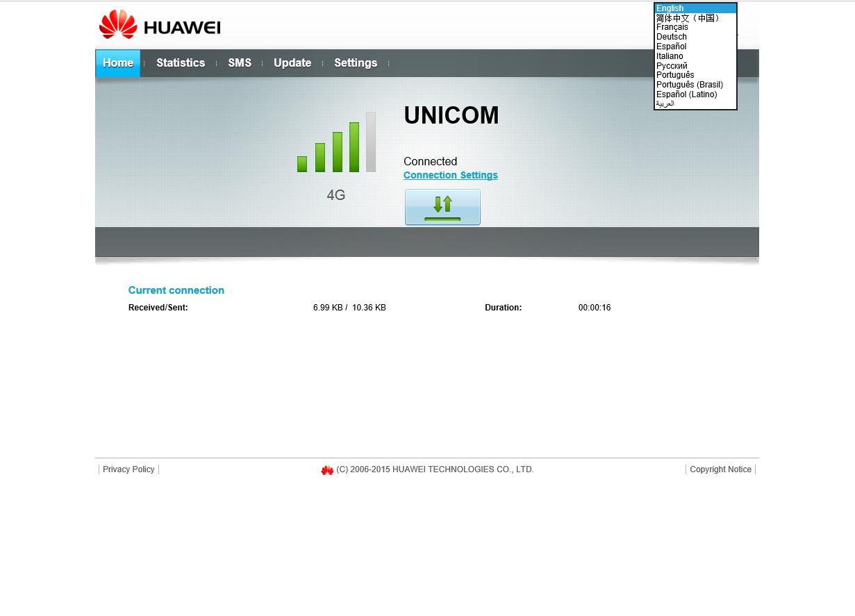Click the signal strength bars icon
This screenshot has height=616, width=855.
tap(336, 142)
